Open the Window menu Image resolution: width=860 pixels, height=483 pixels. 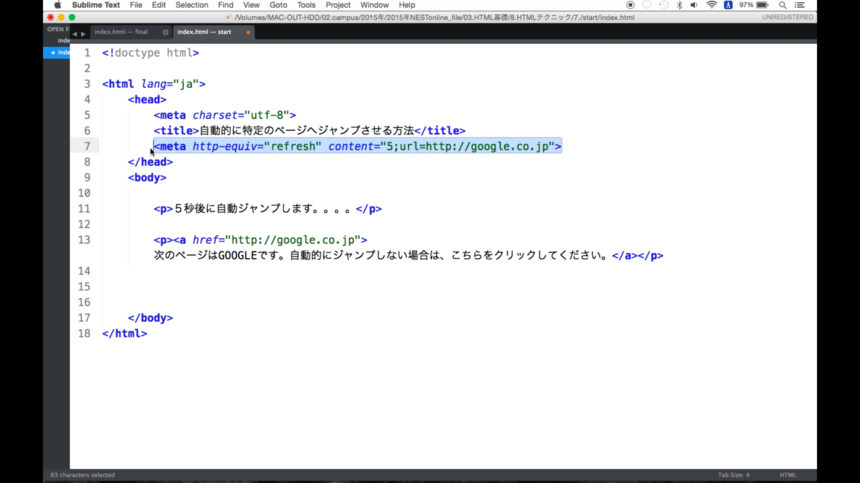(374, 5)
